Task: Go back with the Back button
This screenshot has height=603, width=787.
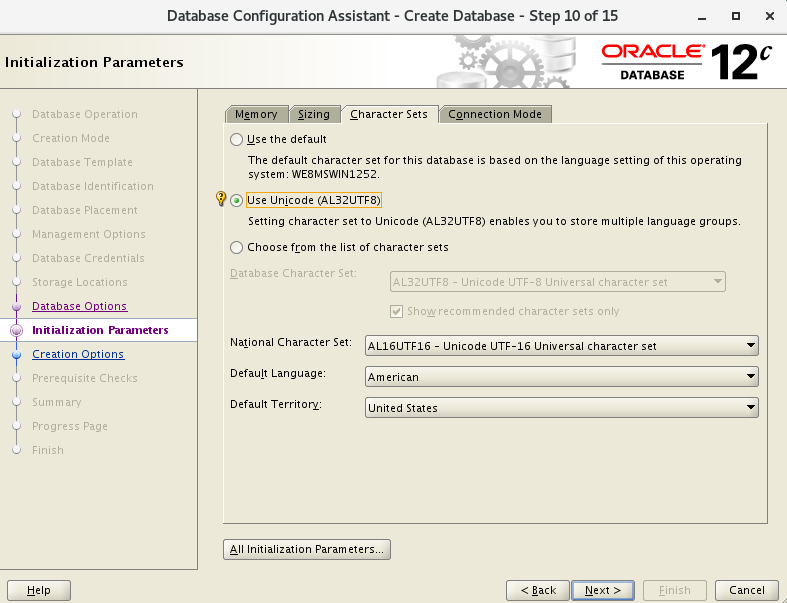Action: click(x=538, y=590)
